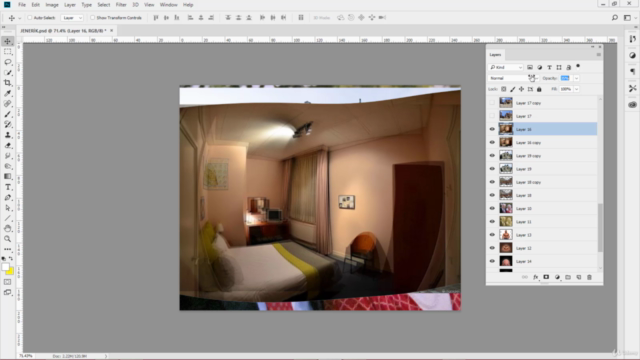Open the File menu
This screenshot has width=640, height=360.
click(x=22, y=4)
